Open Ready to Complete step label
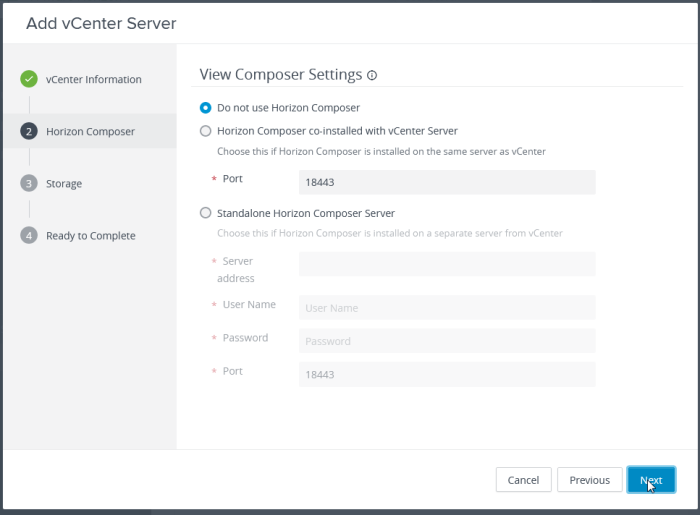Image resolution: width=700 pixels, height=515 pixels. pyautogui.click(x=91, y=236)
